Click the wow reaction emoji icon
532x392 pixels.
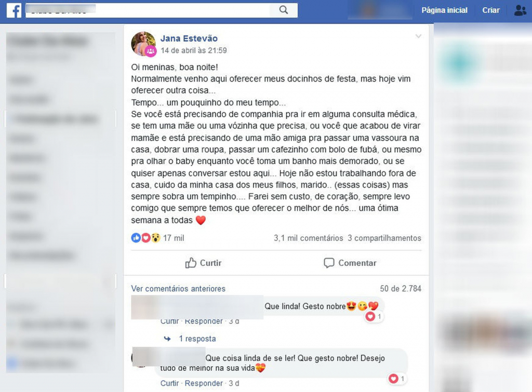point(155,238)
